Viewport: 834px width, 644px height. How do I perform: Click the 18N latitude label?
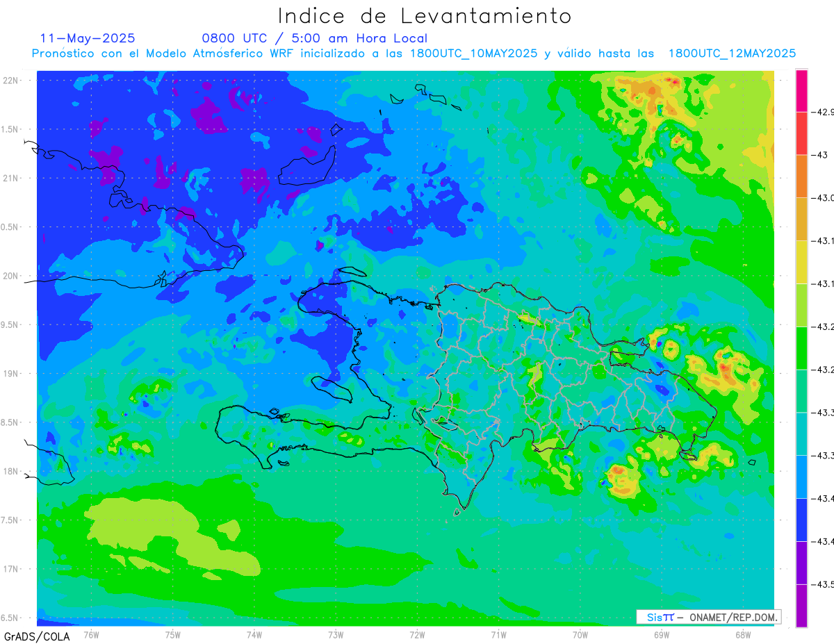10,471
